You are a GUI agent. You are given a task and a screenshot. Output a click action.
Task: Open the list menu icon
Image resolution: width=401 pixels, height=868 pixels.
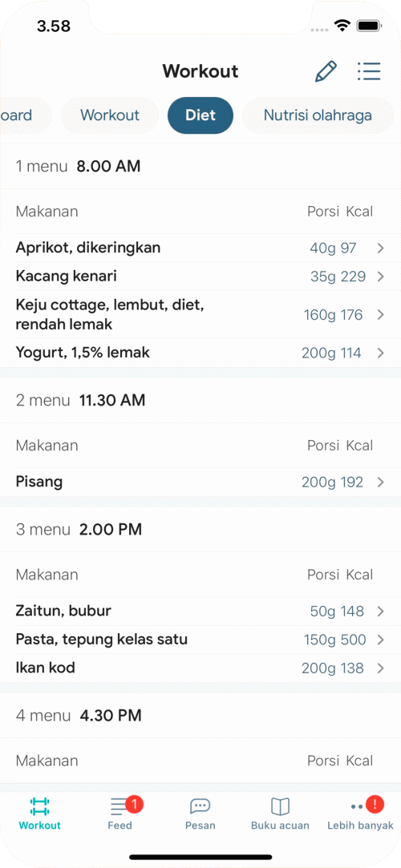click(x=369, y=71)
